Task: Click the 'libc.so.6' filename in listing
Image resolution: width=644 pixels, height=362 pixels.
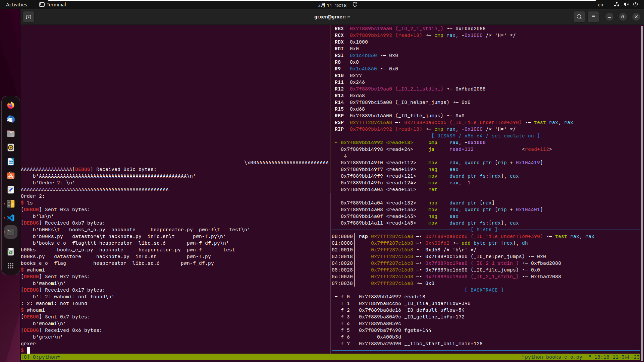Action: tap(146, 263)
